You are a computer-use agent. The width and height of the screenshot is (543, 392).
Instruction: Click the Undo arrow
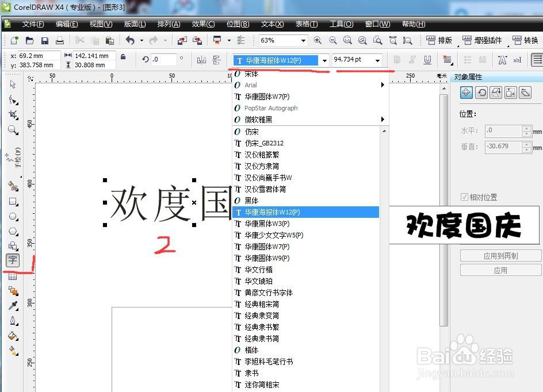point(130,40)
